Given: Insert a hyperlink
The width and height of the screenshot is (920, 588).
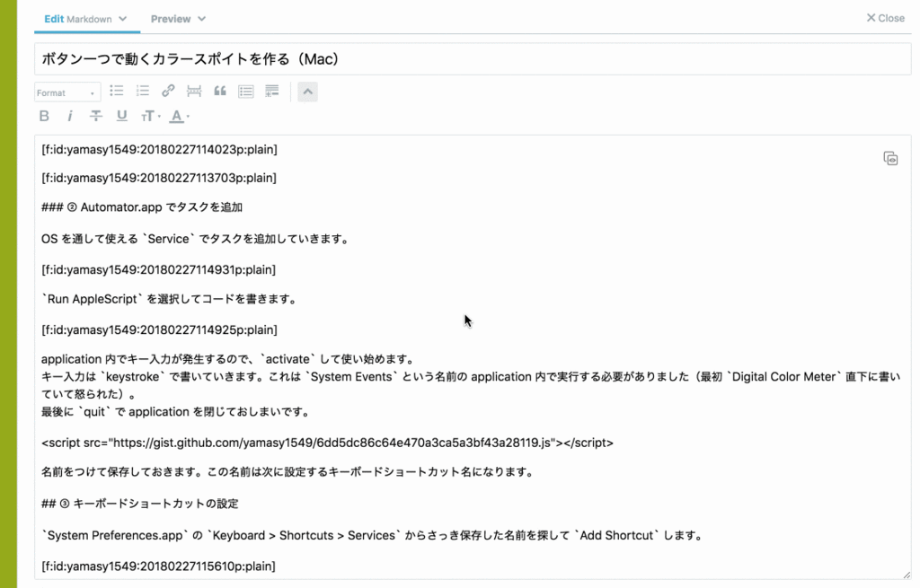Looking at the screenshot, I should [168, 90].
